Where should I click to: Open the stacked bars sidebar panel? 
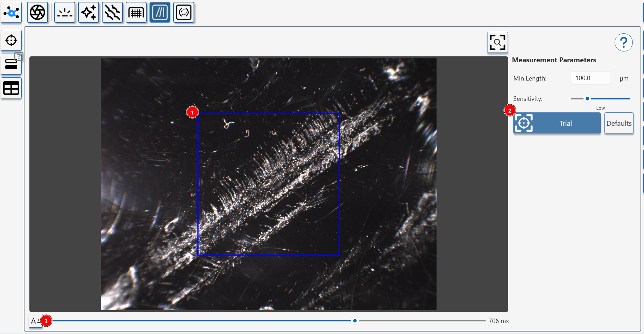11,64
